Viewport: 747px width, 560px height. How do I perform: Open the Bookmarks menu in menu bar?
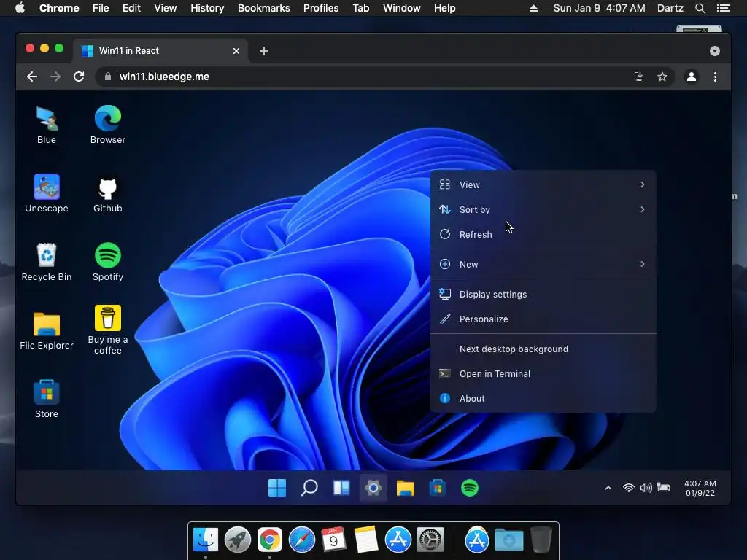point(263,8)
